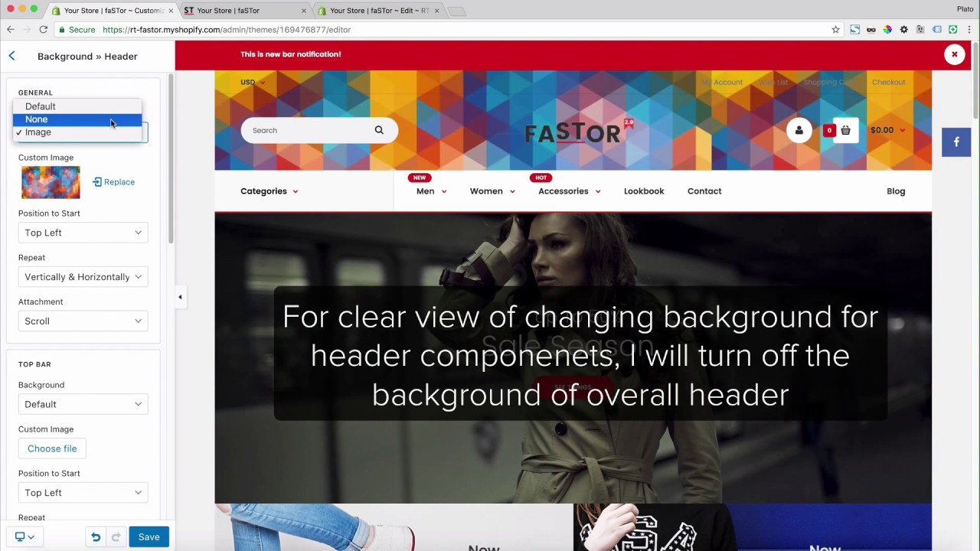The height and width of the screenshot is (551, 980).
Task: Open Top Bar Background dropdown
Action: pos(83,404)
